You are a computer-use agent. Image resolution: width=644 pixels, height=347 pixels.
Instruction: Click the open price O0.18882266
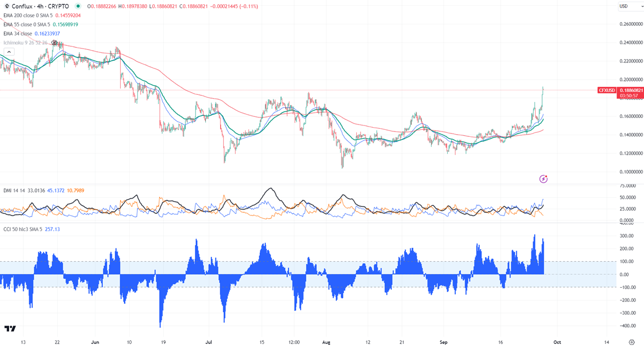pyautogui.click(x=102, y=6)
